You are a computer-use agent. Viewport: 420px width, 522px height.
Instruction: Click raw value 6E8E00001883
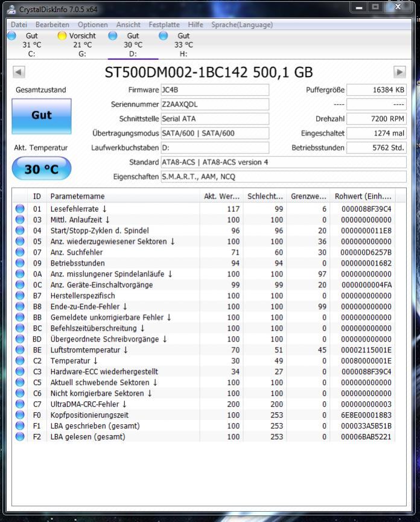pos(366,415)
